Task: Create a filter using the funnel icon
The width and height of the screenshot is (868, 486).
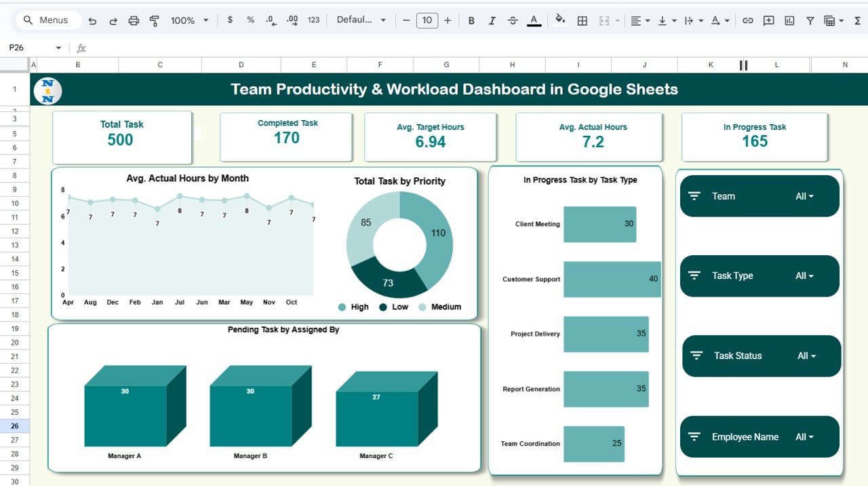Action: (810, 20)
